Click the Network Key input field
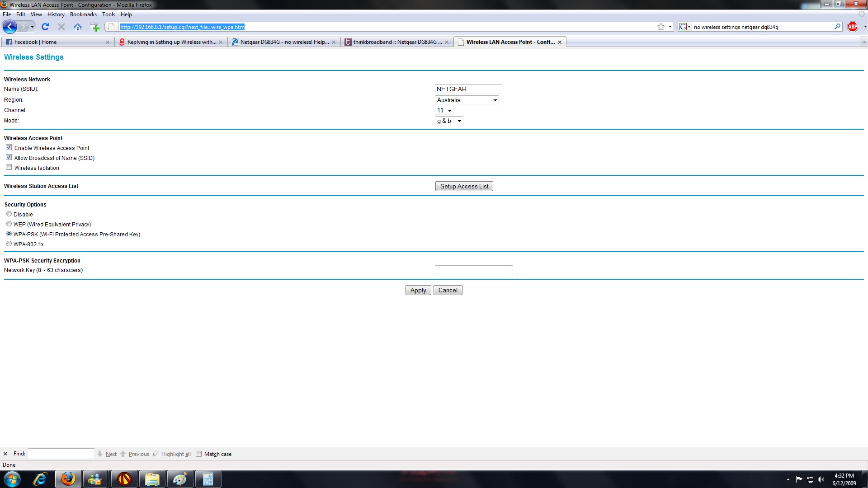 click(474, 270)
